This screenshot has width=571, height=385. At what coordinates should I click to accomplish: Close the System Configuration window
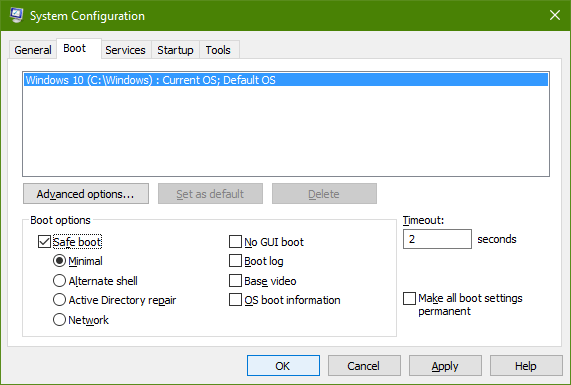555,15
